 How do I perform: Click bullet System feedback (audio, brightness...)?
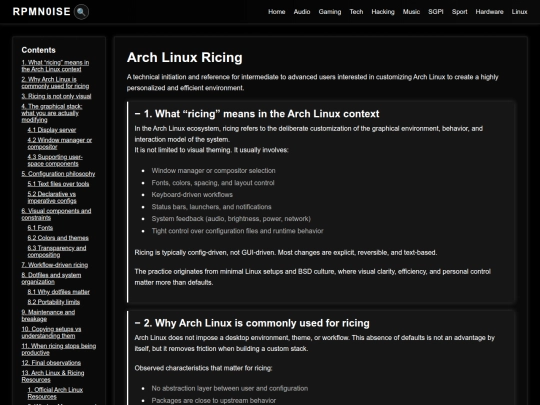coord(231,219)
